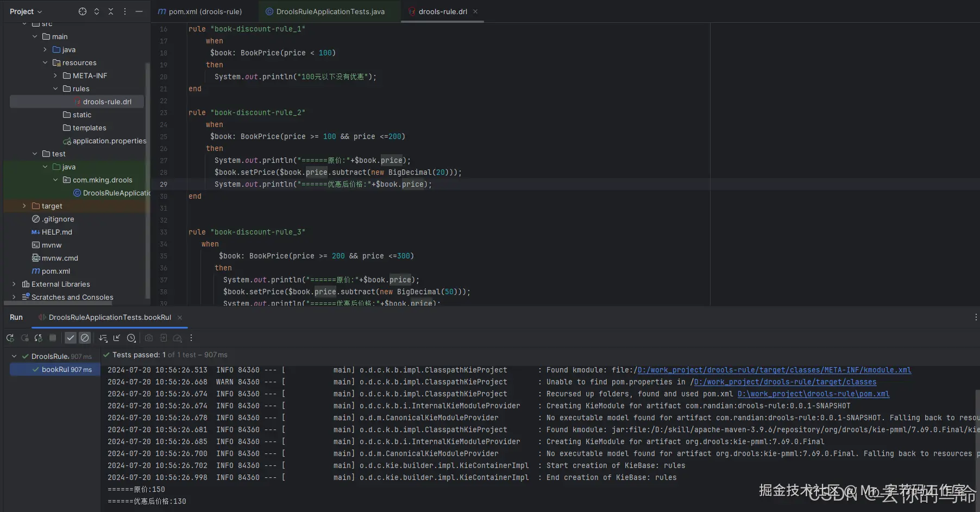This screenshot has height=512, width=980.
Task: Switch to the pom.xml (drools-rule) tab
Action: tap(199, 11)
